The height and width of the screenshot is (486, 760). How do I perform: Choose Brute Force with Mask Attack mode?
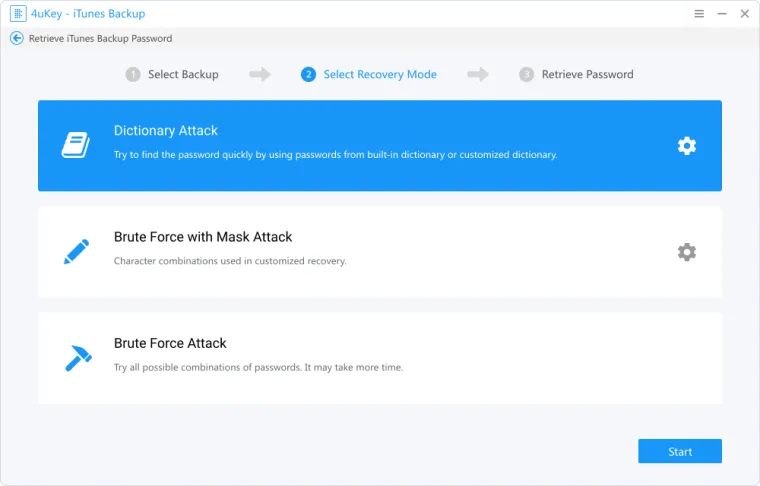click(380, 252)
